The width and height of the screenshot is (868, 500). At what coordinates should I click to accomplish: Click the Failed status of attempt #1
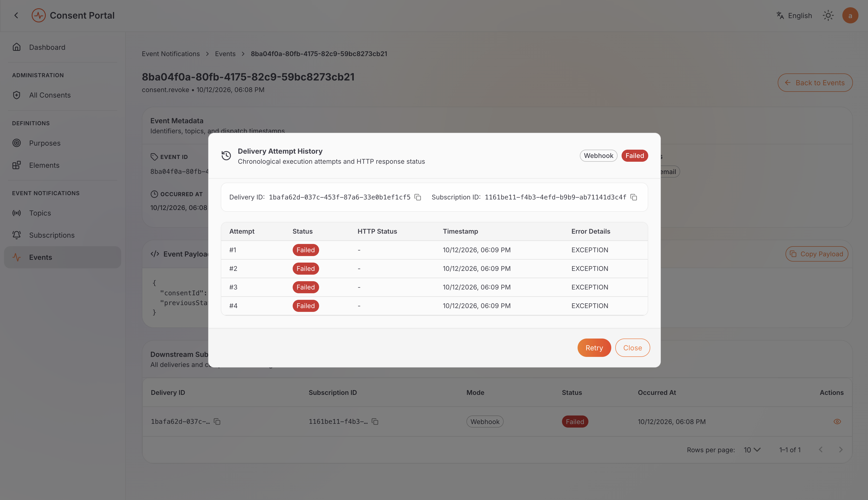pos(306,250)
